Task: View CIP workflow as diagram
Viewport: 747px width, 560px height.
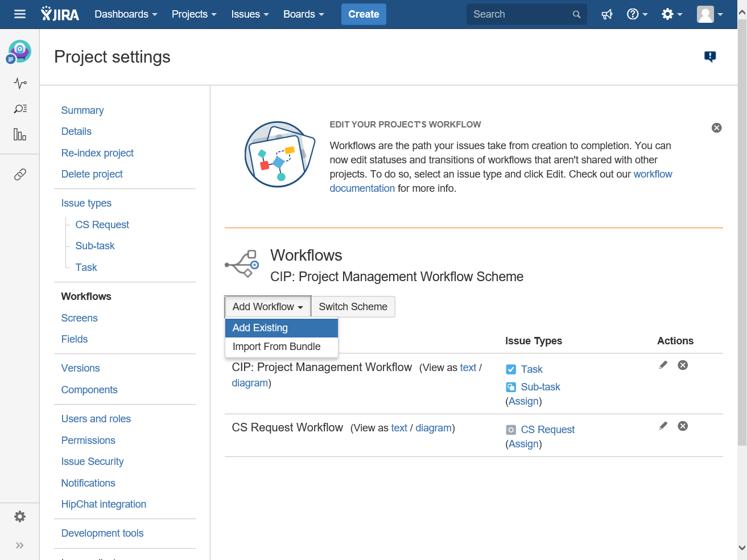Action: (x=250, y=383)
